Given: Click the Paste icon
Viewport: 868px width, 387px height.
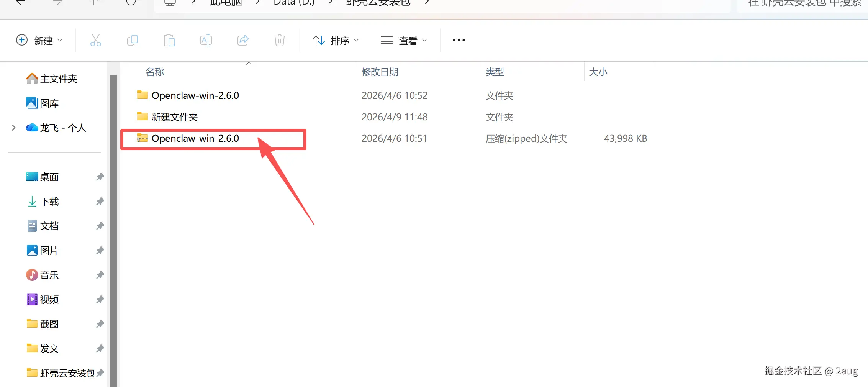Looking at the screenshot, I should (169, 40).
